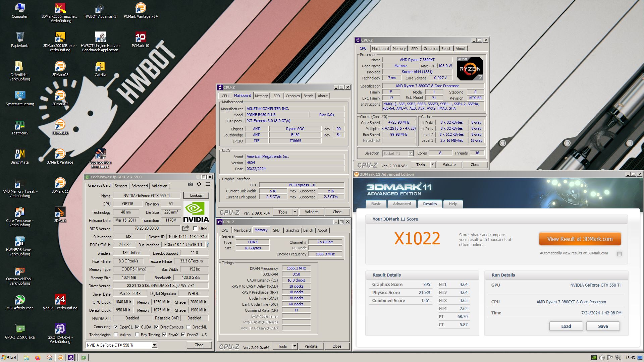Expand Tools dropdown arrow in CPU-Z CPU window

[x=433, y=165]
